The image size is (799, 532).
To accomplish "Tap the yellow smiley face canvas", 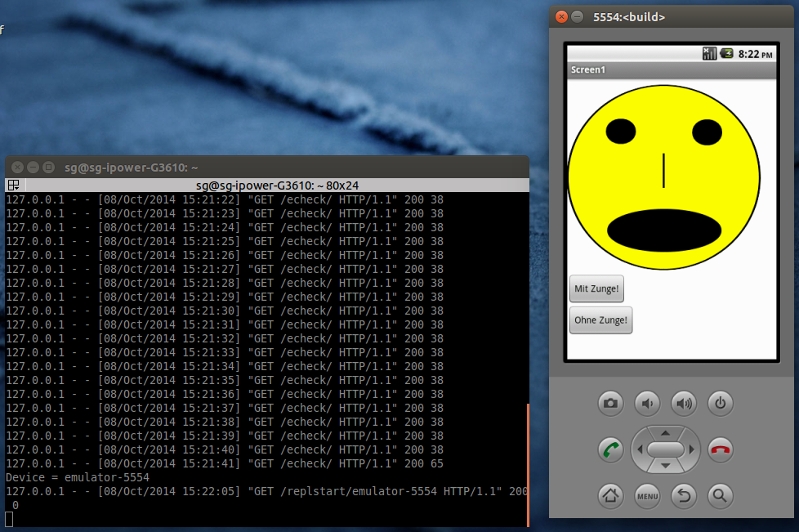I will [x=663, y=177].
